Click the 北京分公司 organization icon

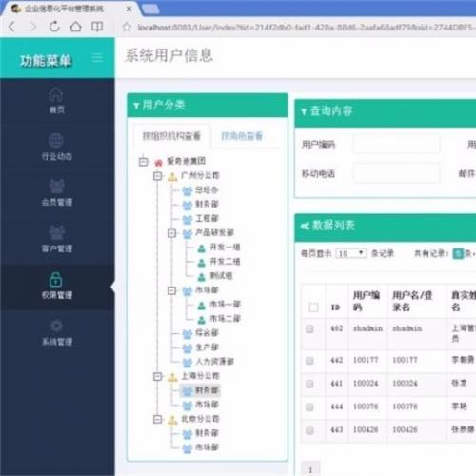172,420
